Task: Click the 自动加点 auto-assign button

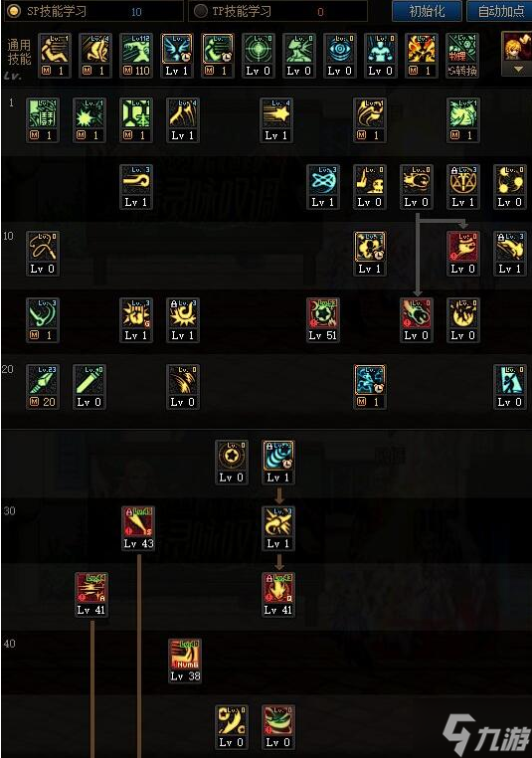Action: pyautogui.click(x=500, y=11)
